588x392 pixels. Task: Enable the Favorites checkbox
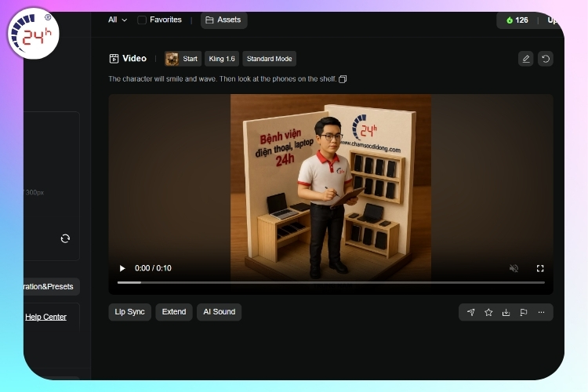pyautogui.click(x=142, y=20)
